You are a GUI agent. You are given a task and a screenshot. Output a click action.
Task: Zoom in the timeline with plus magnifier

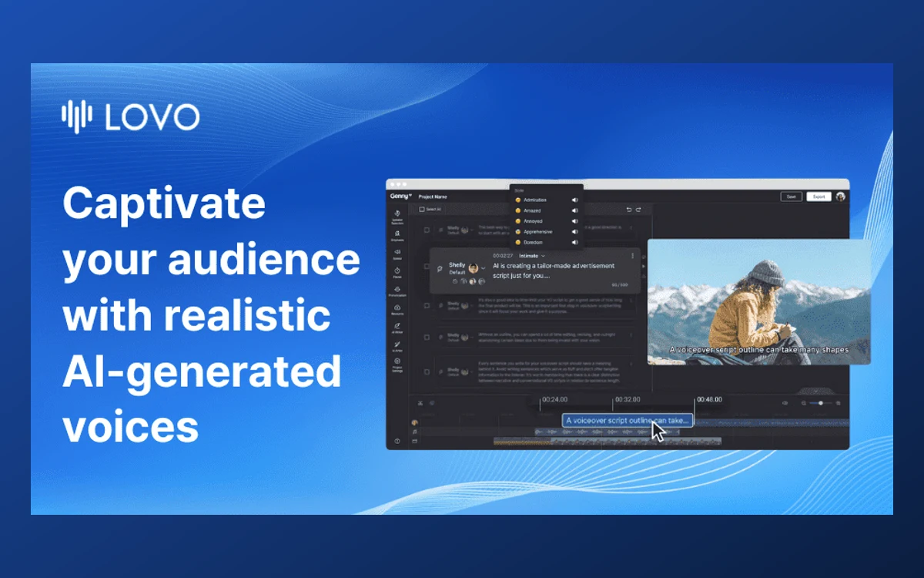pyautogui.click(x=838, y=402)
